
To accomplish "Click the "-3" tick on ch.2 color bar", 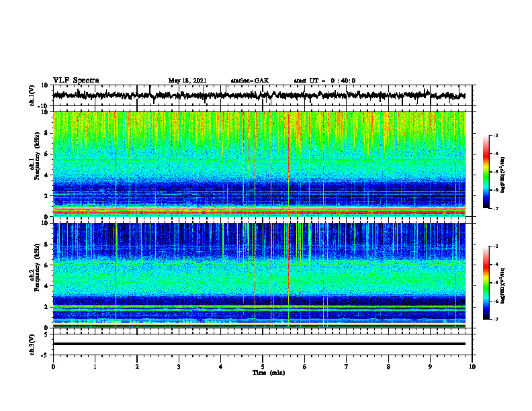I will (495, 246).
